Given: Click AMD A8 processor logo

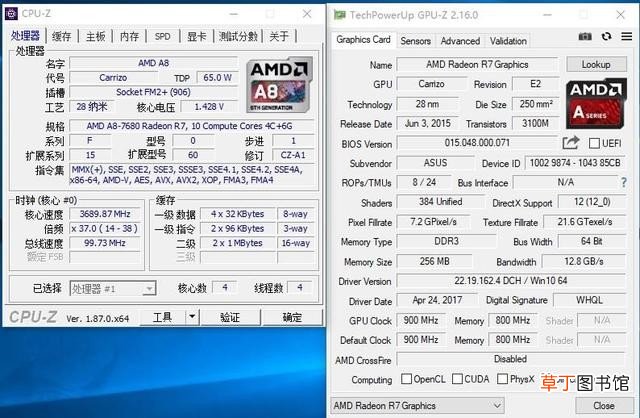Looking at the screenshot, I should click(280, 84).
